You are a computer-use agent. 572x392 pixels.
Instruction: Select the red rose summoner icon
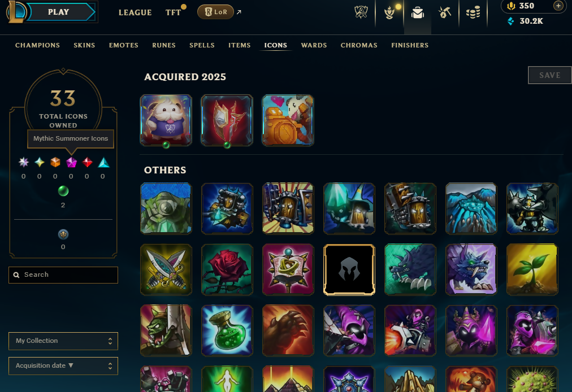227,269
